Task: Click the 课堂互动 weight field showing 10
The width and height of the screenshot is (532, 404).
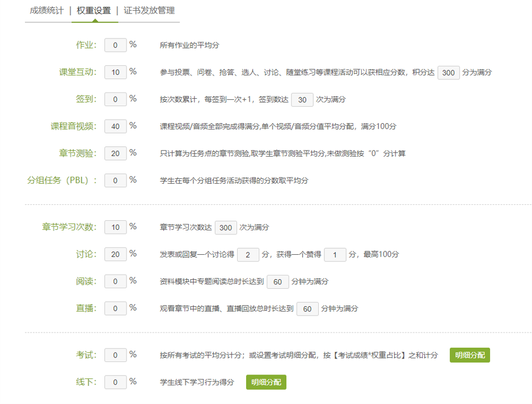Action: (x=115, y=72)
